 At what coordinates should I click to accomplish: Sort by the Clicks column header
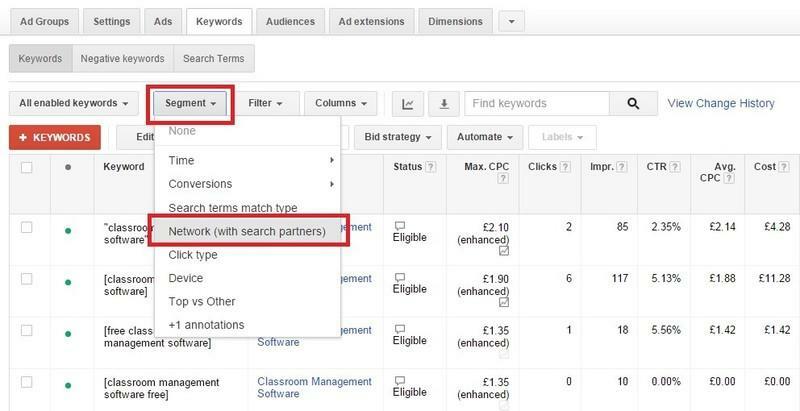click(542, 167)
